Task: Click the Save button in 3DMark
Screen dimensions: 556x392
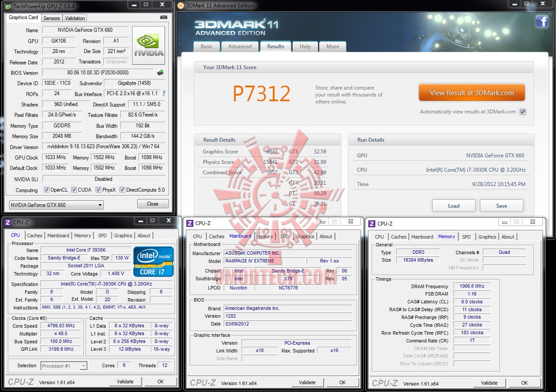Action: coord(502,206)
